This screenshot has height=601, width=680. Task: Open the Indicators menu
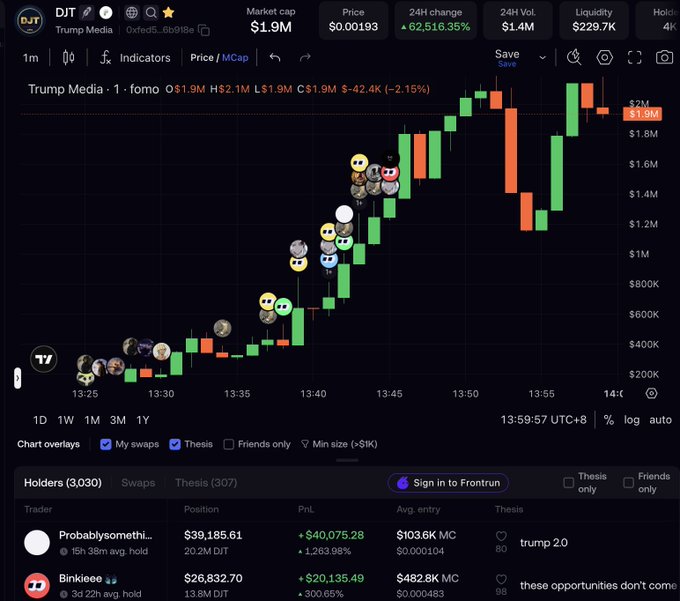pos(145,58)
